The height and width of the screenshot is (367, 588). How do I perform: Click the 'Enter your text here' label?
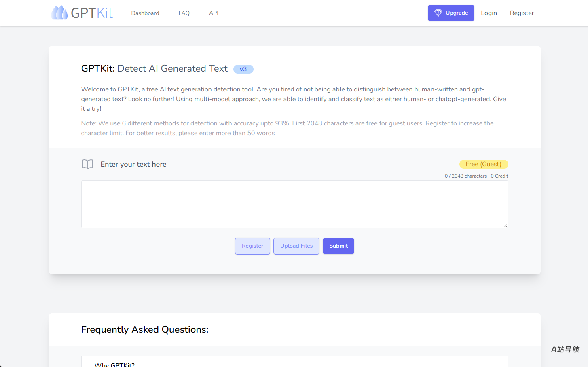133,164
